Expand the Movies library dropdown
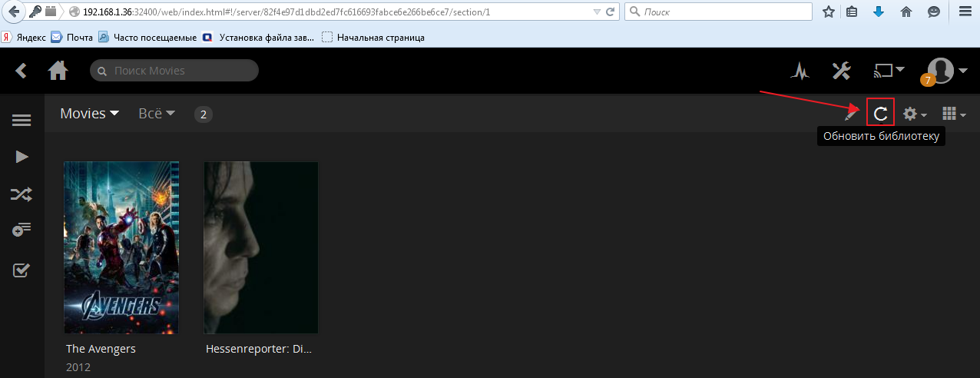Screen dimensions: 980x378 pyautogui.click(x=90, y=114)
